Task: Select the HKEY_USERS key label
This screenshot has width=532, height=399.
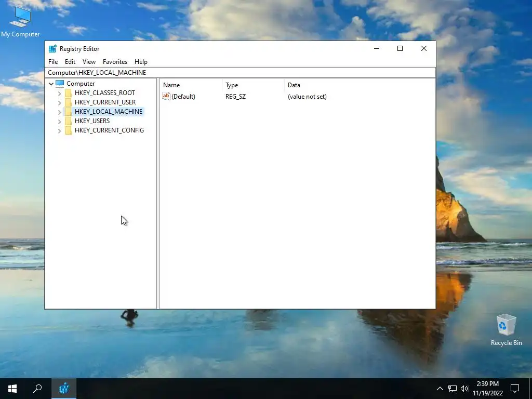Action: [92, 121]
